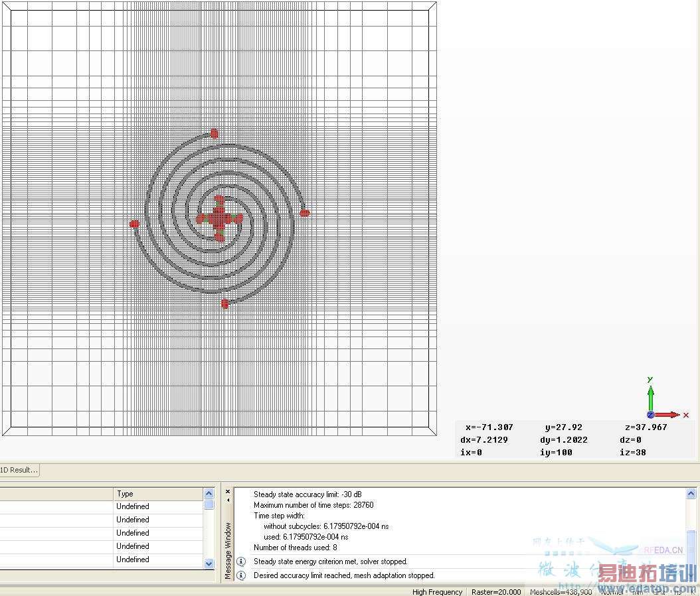Screen dimensions: 700x596
Task: Click the Type column header
Action: [158, 493]
